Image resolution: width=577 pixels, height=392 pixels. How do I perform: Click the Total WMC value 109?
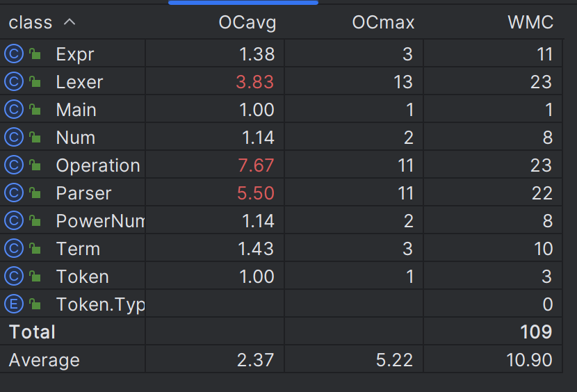pos(536,332)
